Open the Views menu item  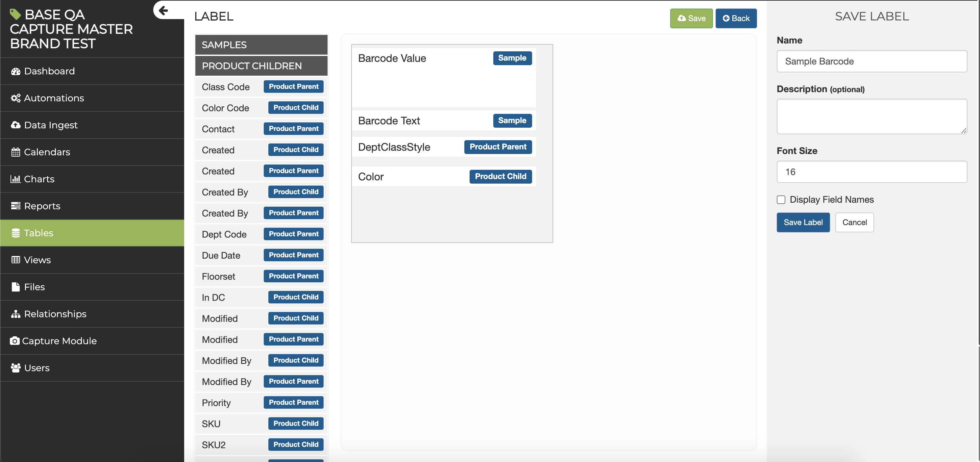[37, 260]
